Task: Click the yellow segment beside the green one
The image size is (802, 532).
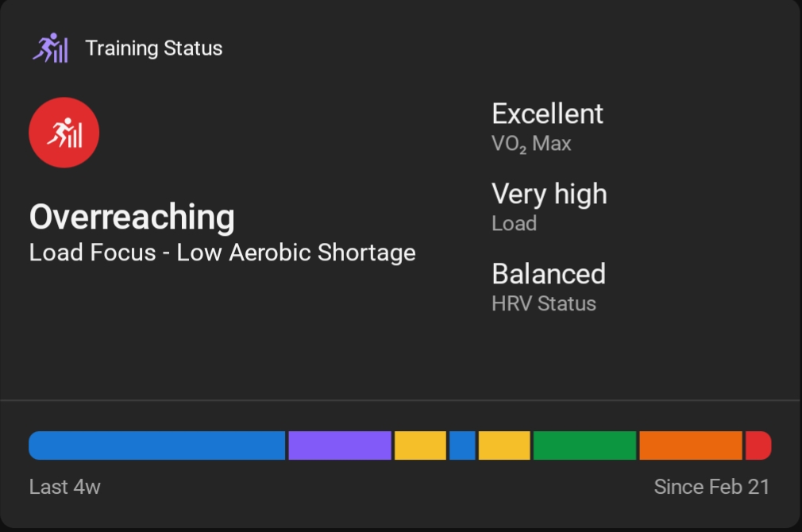Action: pos(504,445)
